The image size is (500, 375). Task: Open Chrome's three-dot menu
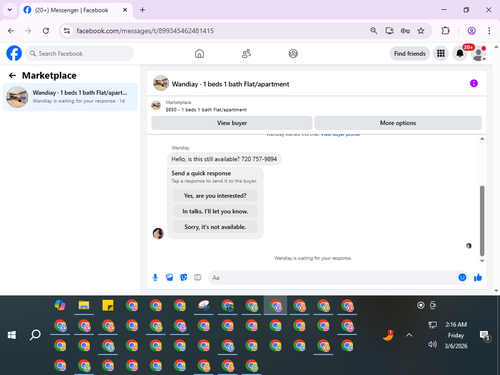coord(489,31)
